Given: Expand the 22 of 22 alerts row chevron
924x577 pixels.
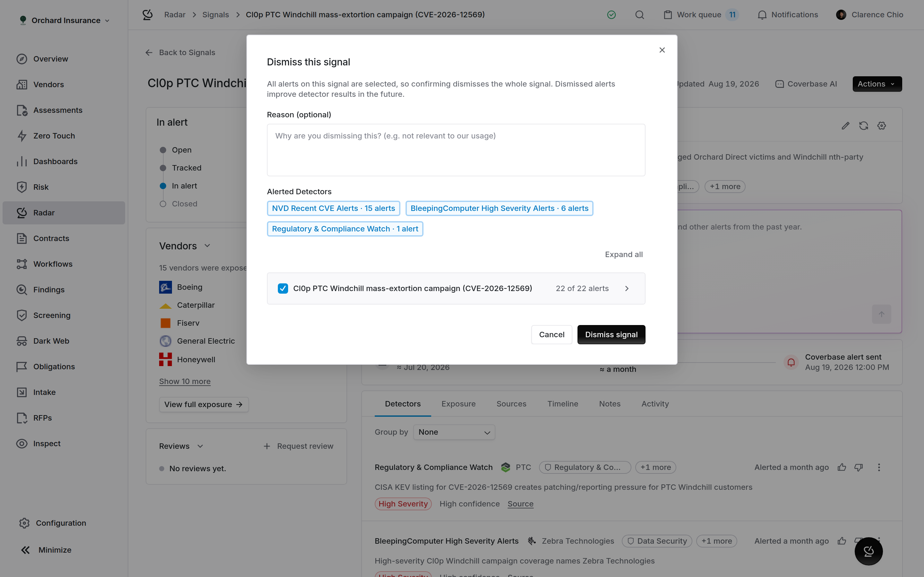Looking at the screenshot, I should pos(627,288).
